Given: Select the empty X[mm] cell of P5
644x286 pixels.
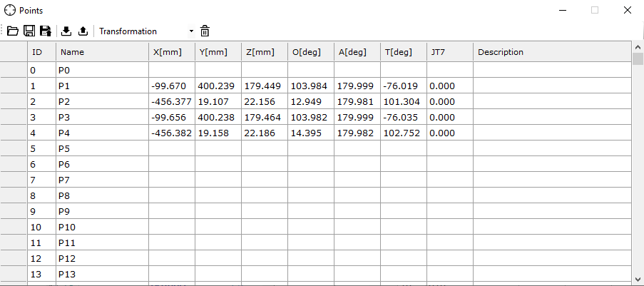Looking at the screenshot, I should click(x=171, y=148).
